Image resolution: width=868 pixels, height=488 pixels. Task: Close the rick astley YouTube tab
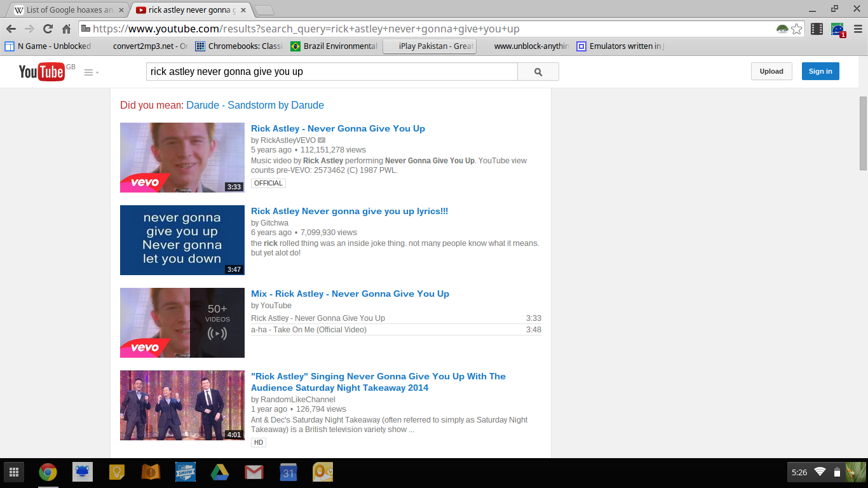pyautogui.click(x=243, y=10)
